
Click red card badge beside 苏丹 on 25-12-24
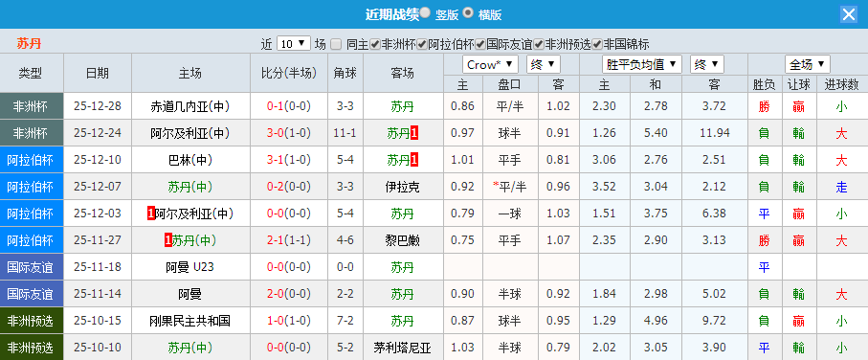point(414,133)
